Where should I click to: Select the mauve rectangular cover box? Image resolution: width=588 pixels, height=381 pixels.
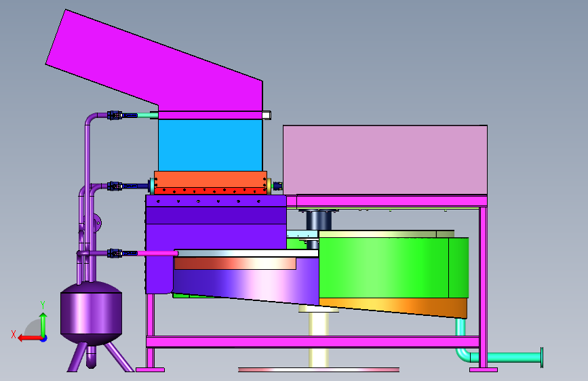click(x=385, y=160)
